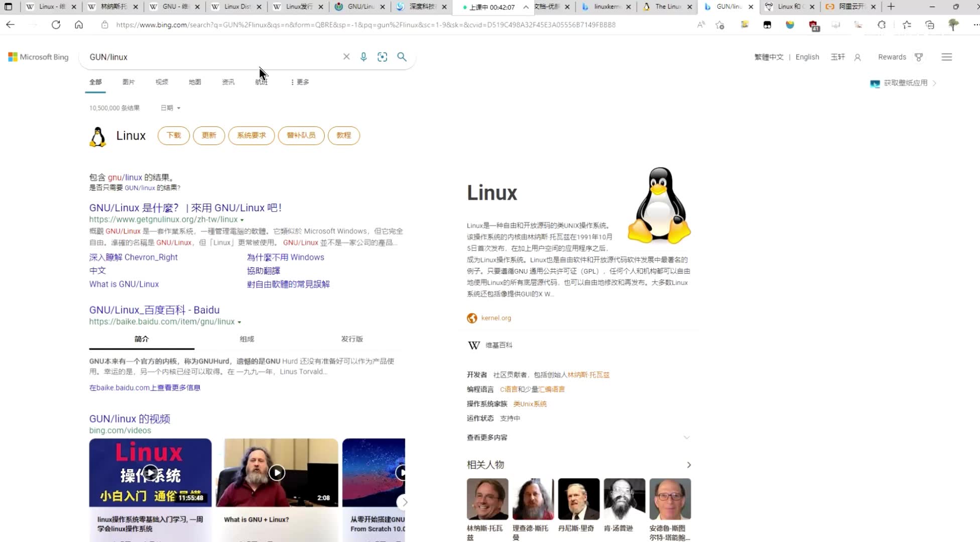Go back with the browser back arrow
The height and width of the screenshot is (542, 980).
point(10,25)
